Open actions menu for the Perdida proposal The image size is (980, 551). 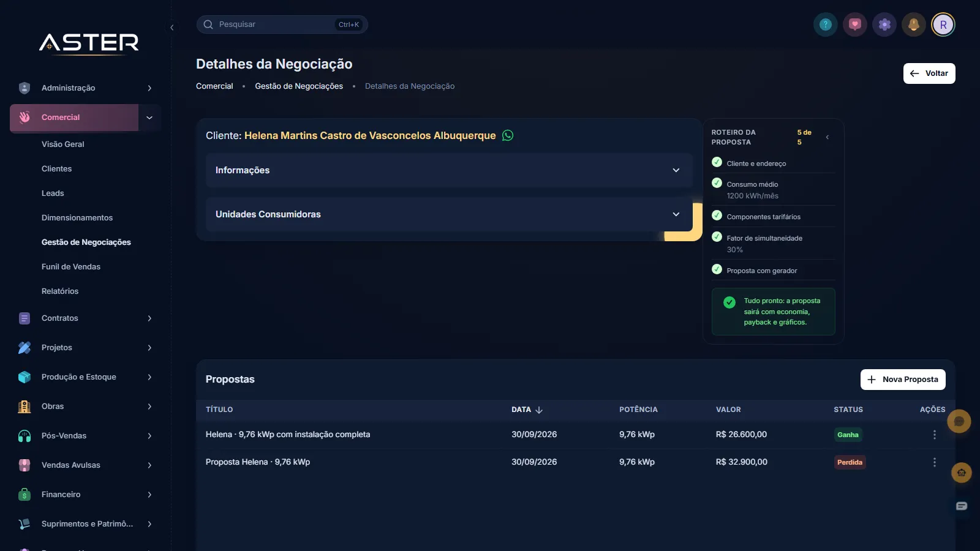(935, 462)
